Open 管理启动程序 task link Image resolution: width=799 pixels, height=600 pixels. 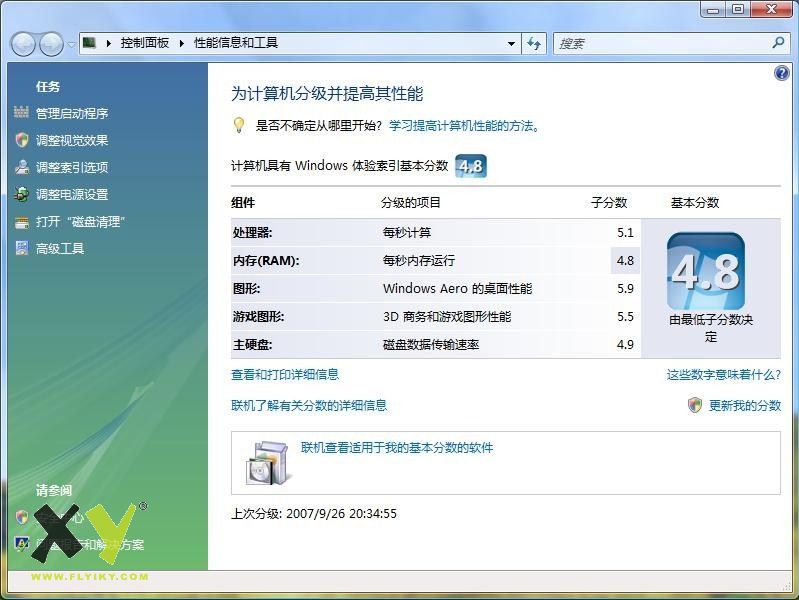point(72,113)
